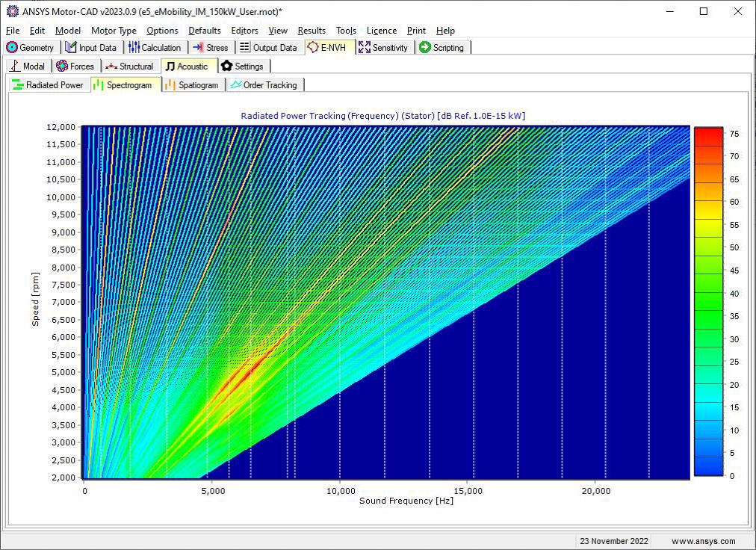Open the Editors menu
756x550 pixels.
[x=244, y=31]
